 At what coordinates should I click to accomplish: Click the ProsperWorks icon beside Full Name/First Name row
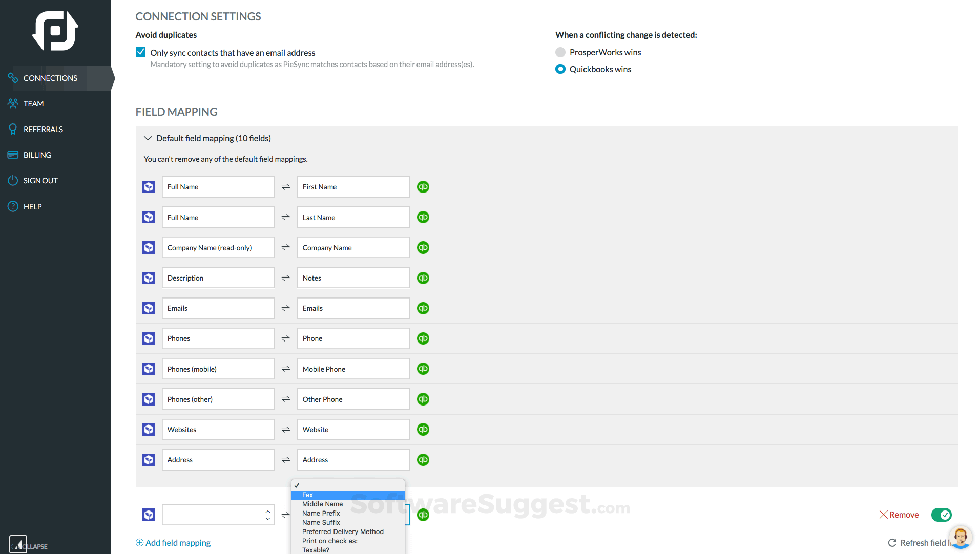point(149,187)
